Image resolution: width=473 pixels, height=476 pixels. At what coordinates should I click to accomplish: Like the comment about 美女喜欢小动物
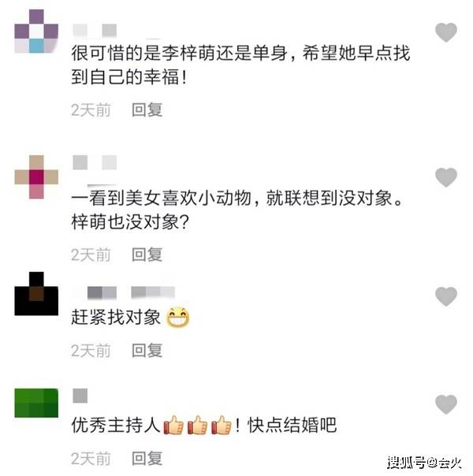point(446,177)
